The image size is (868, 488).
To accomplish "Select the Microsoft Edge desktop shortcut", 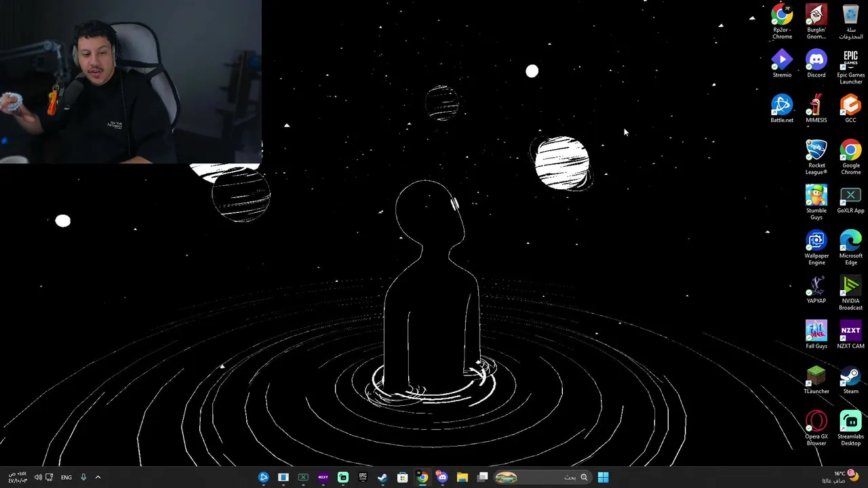I will click(x=850, y=248).
